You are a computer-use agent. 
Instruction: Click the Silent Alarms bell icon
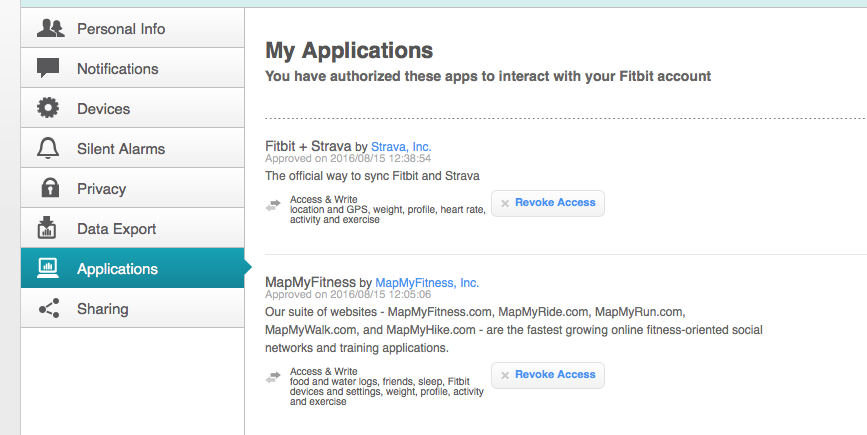[x=48, y=149]
